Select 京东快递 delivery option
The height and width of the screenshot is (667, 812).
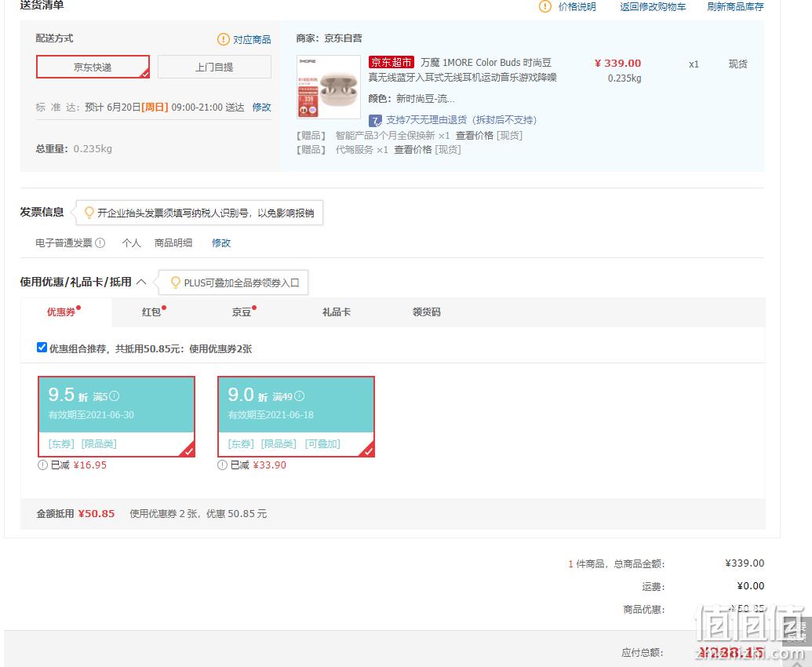pyautogui.click(x=93, y=67)
